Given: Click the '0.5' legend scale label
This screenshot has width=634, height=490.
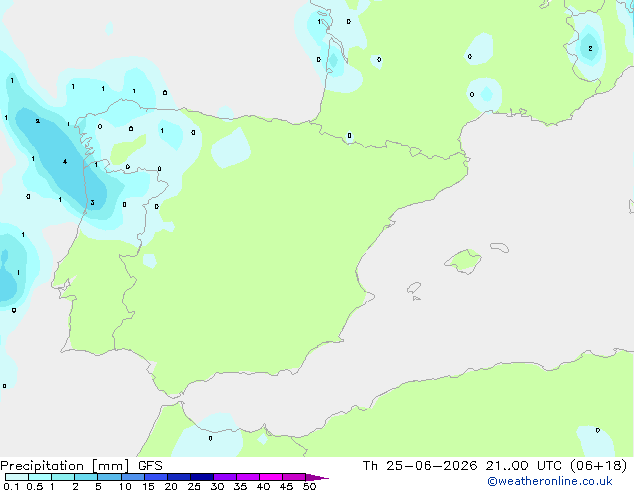Looking at the screenshot, I should point(35,486).
